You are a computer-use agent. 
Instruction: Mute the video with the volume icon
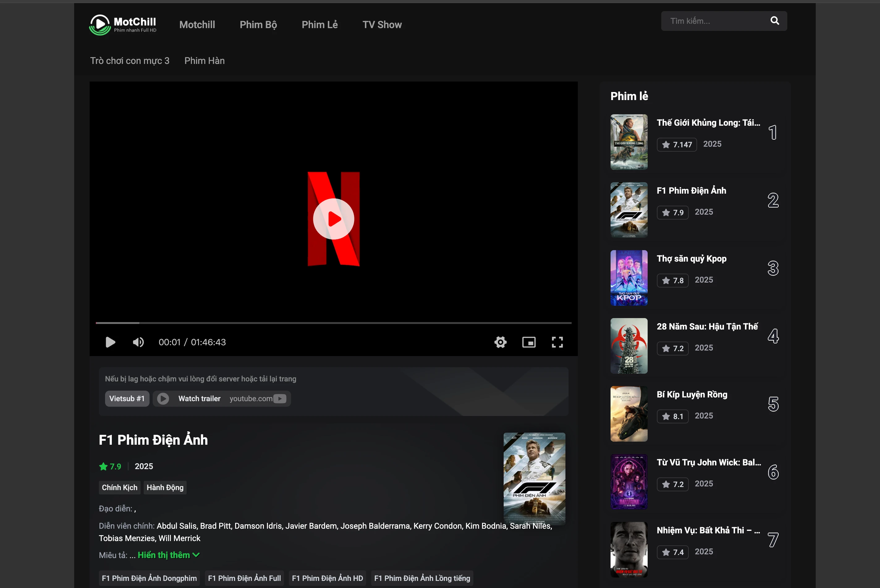tap(138, 342)
